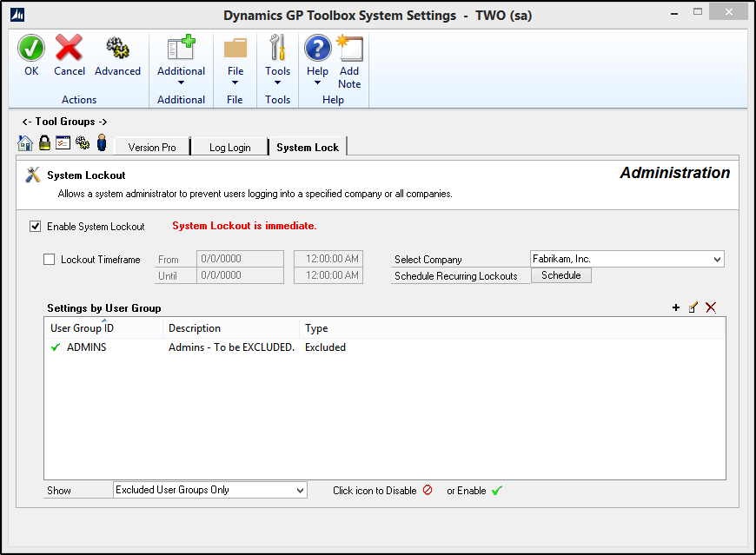Viewport: 756px width, 555px height.
Task: Minimize the Toolbox System Settings window
Action: tap(674, 13)
